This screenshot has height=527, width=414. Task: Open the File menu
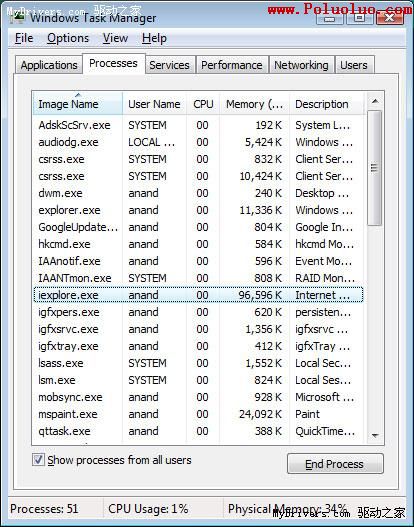click(24, 38)
